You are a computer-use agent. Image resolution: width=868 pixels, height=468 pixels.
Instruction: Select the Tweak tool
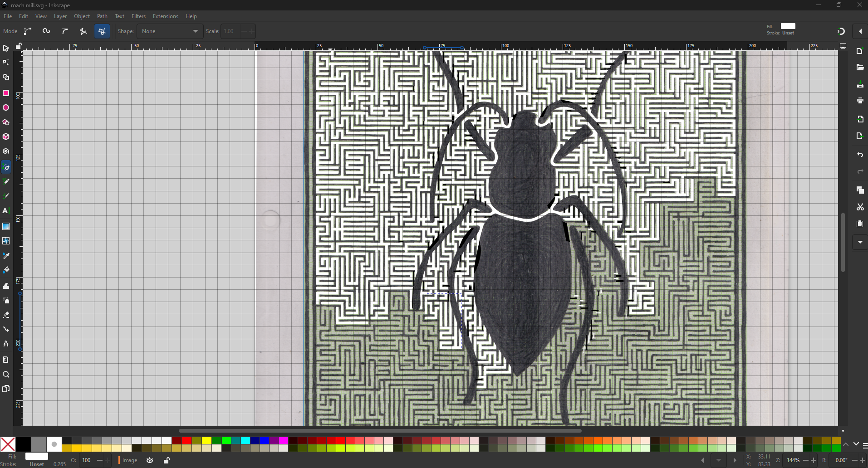coord(6,286)
